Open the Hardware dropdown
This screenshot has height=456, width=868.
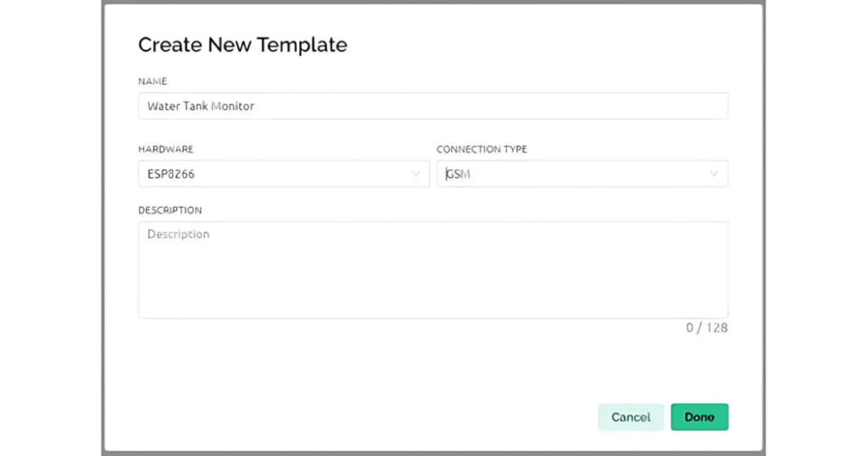tap(283, 174)
